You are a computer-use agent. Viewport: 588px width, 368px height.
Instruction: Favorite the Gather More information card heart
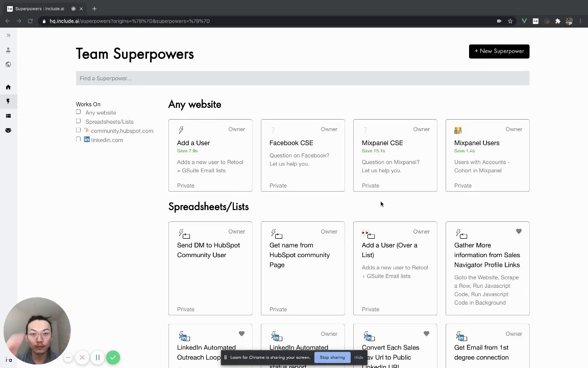point(519,232)
